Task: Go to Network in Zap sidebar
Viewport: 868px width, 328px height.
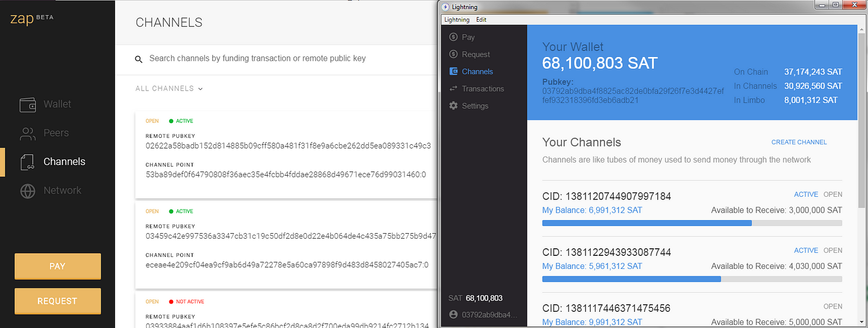Action: click(x=62, y=190)
